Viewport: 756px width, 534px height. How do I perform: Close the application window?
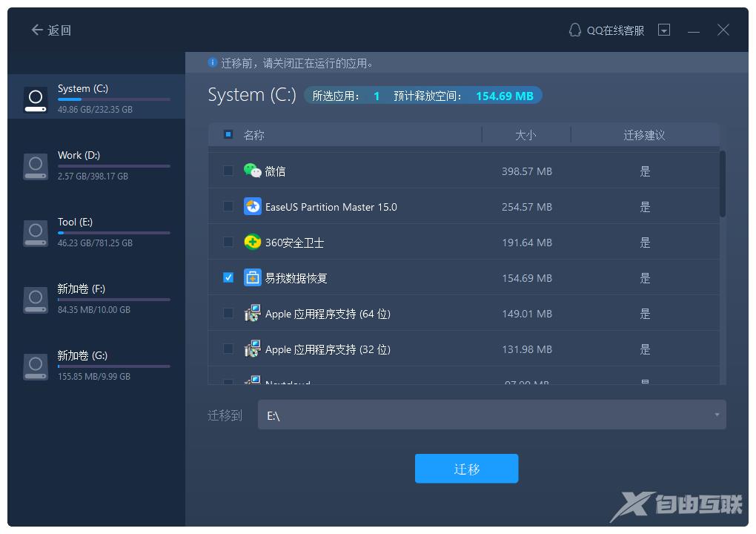coord(723,30)
